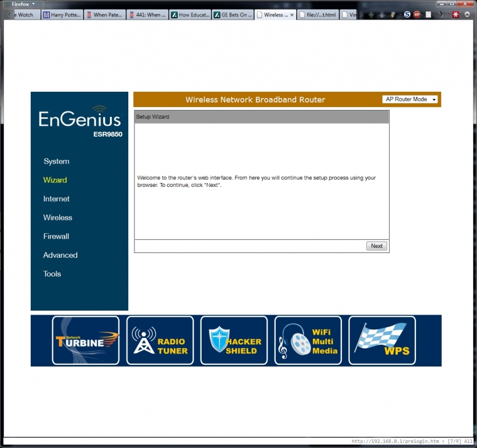Switch to the Harry Potte... tab
Screen dimensions: 477x448
click(x=62, y=15)
